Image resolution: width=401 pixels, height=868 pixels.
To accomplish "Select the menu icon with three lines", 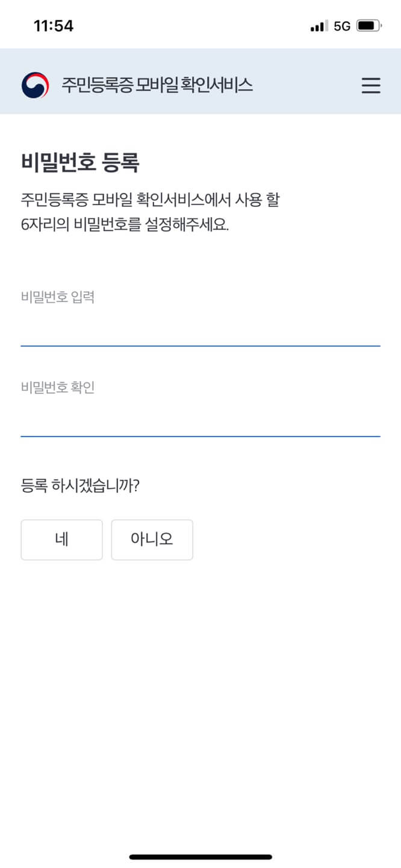I will tap(371, 86).
